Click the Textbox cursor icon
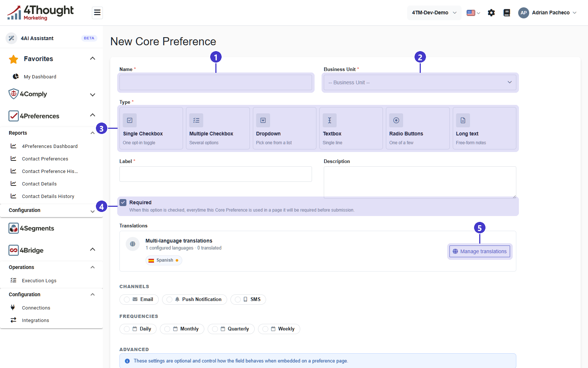Image resolution: width=588 pixels, height=368 pixels. [x=330, y=120]
